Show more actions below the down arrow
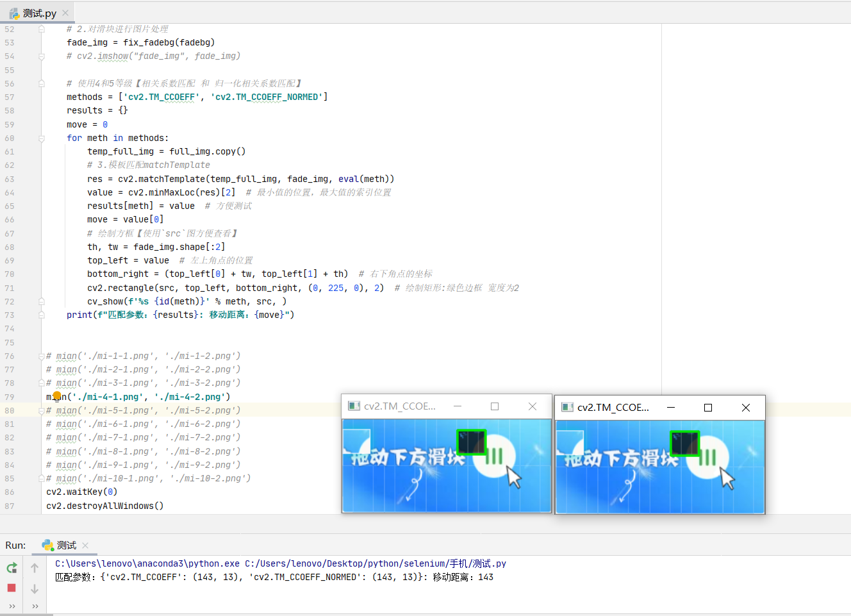The image size is (851, 616). coord(35,606)
